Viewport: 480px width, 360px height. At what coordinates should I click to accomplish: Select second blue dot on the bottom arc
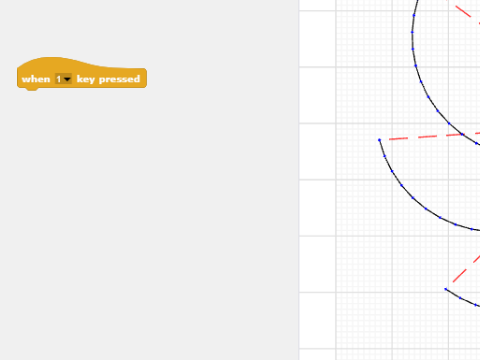(x=460, y=298)
